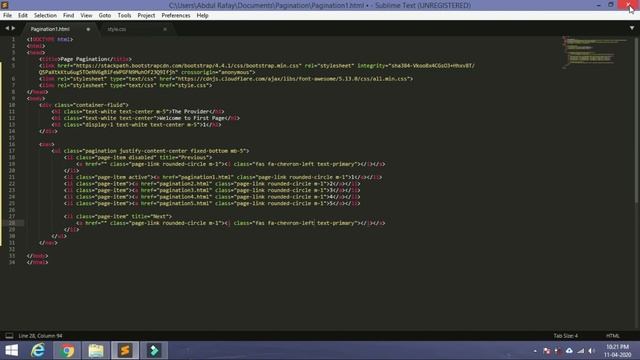Open the tab list dropdown arrow
Viewport: 640px width, 360px height.
click(632, 28)
